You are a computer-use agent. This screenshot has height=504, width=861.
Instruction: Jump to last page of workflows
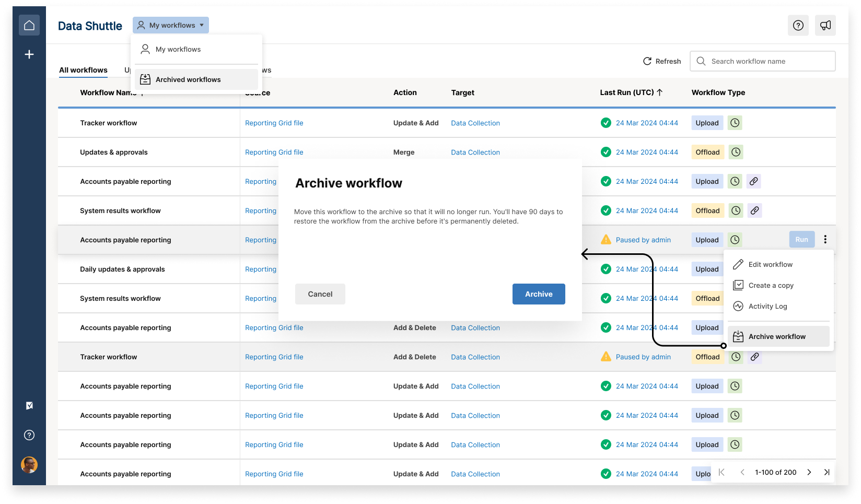click(x=827, y=472)
